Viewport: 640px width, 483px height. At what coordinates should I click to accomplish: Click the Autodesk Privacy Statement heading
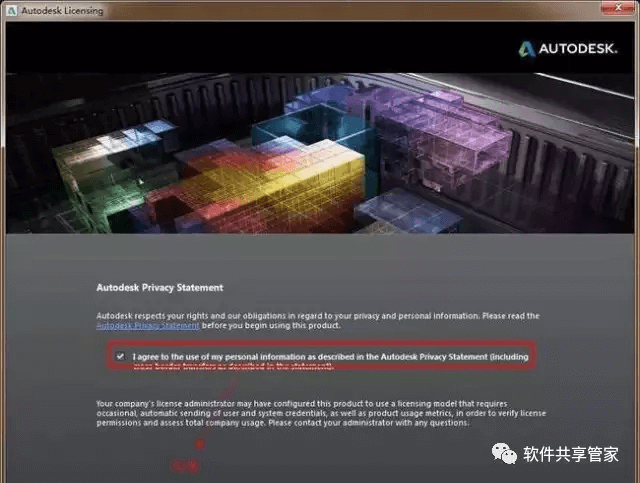click(x=160, y=287)
